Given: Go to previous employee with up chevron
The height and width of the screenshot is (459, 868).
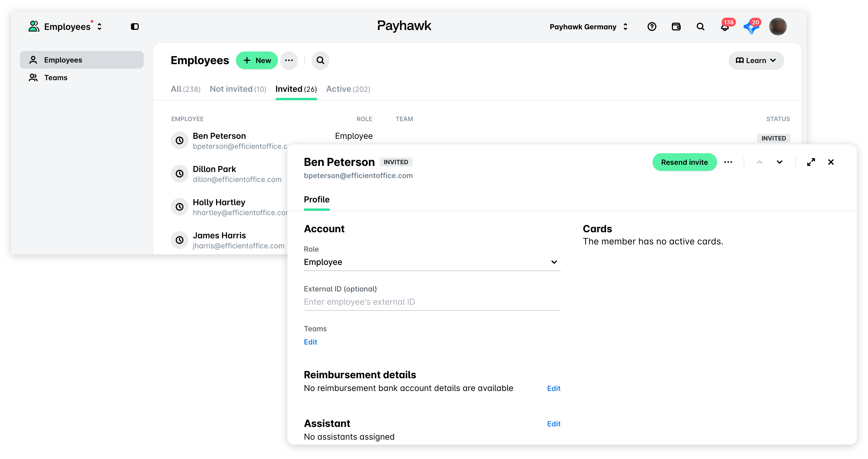Looking at the screenshot, I should coord(759,162).
